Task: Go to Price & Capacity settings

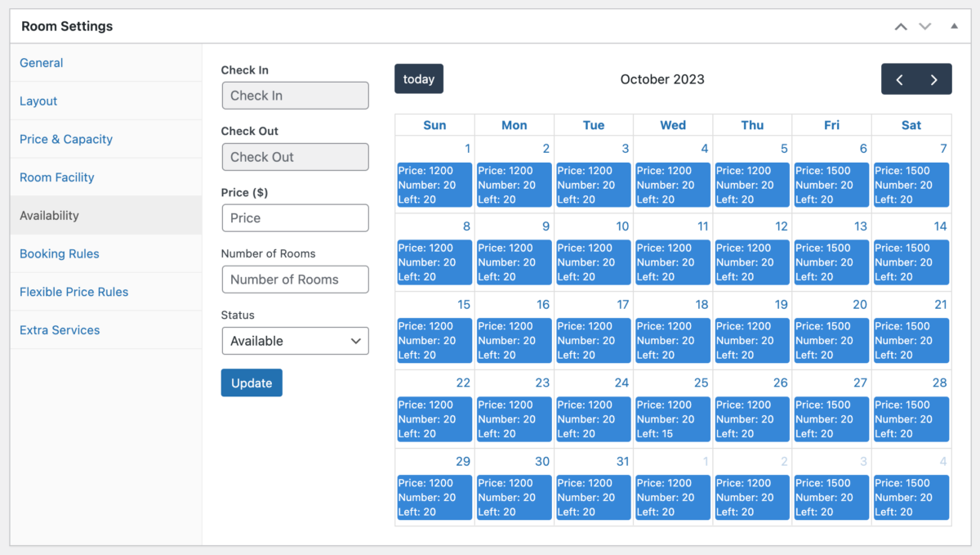Action: pyautogui.click(x=65, y=139)
